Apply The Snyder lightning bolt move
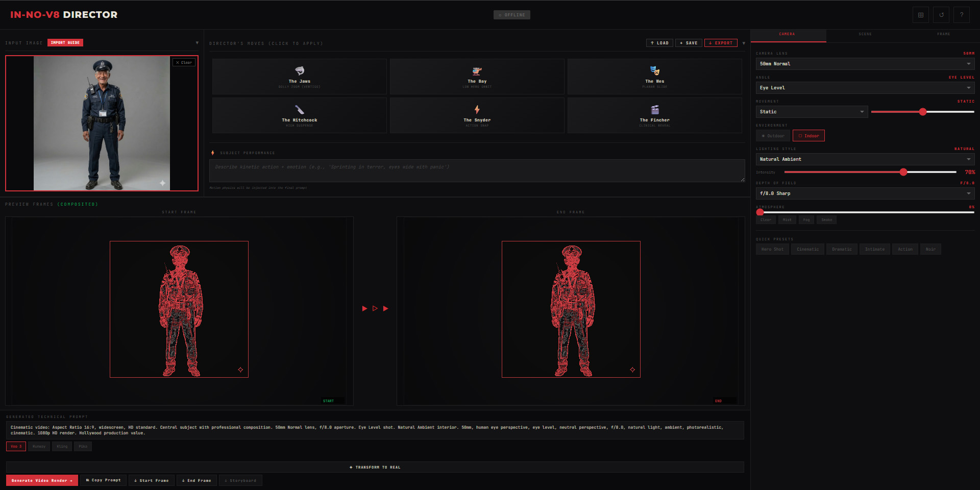The height and width of the screenshot is (490, 980). click(477, 115)
